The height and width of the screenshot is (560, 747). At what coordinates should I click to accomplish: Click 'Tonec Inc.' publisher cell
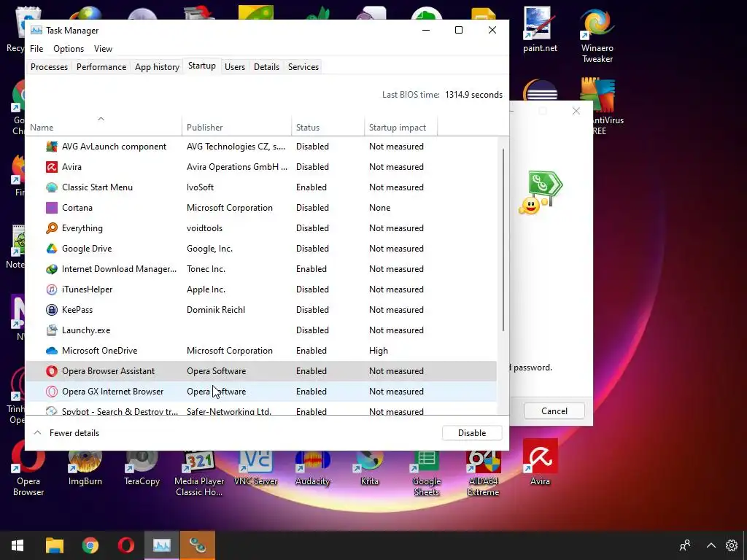click(206, 269)
